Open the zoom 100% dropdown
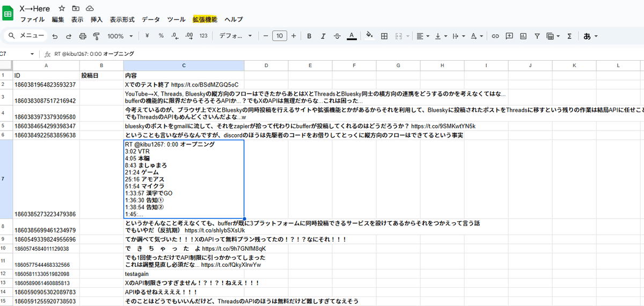This screenshot has width=644, height=306. coord(120,36)
